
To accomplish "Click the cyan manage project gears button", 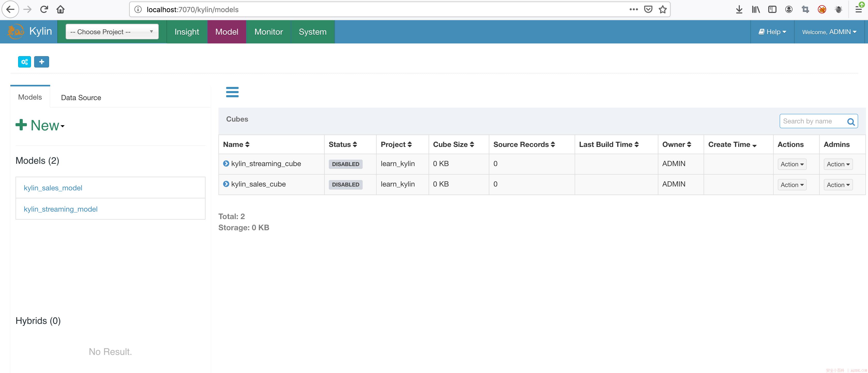I will point(24,62).
